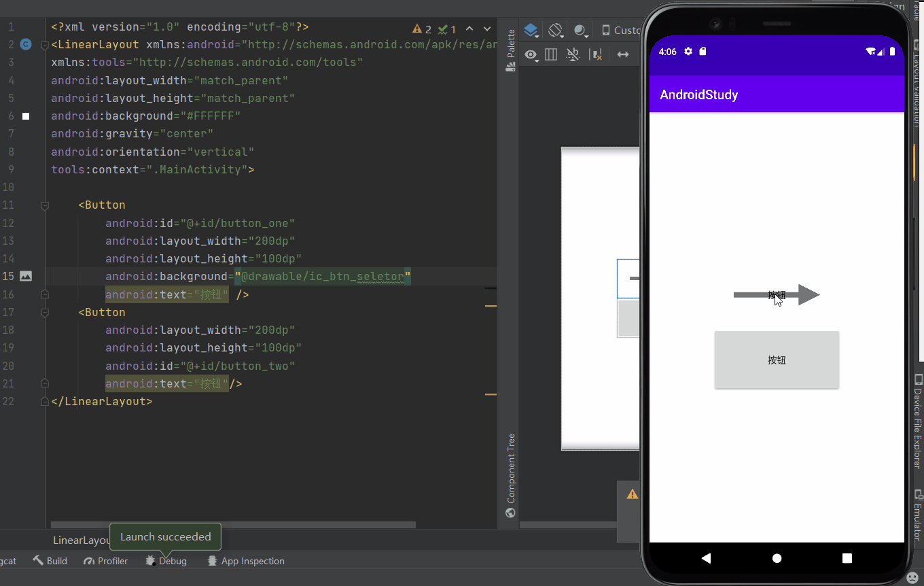Go to previous highlighted error arrow
The image size is (924, 586).
click(469, 29)
